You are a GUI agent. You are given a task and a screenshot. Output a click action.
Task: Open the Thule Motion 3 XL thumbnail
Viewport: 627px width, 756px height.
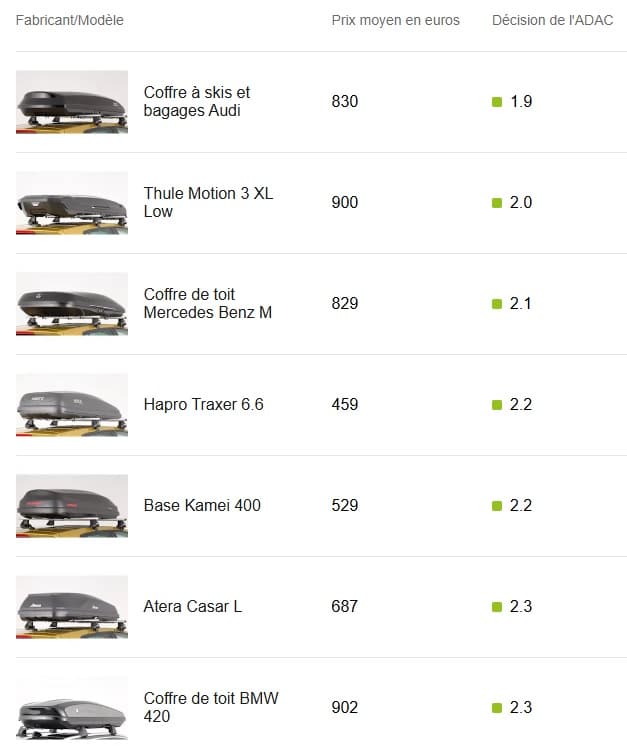click(x=72, y=203)
